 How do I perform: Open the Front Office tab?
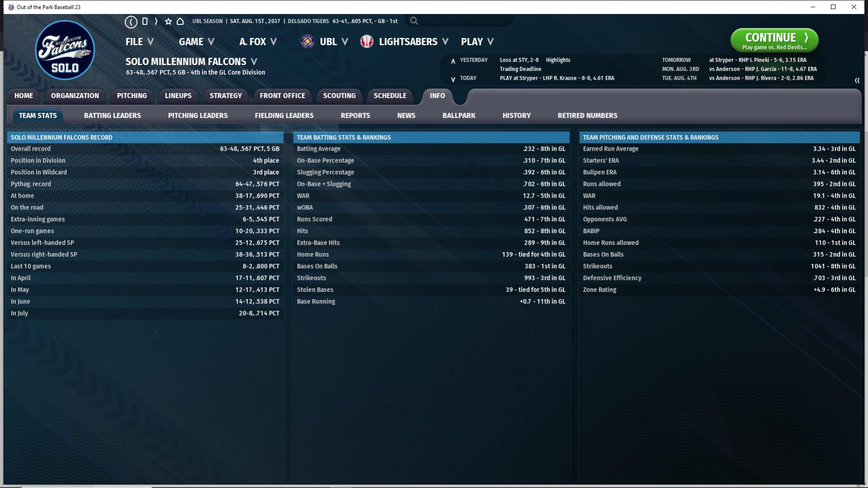[x=282, y=95]
